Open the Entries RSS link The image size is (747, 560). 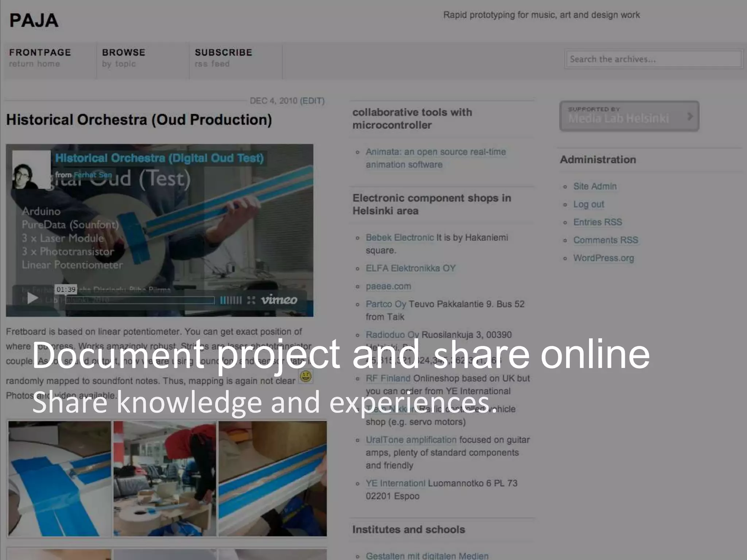pos(597,222)
